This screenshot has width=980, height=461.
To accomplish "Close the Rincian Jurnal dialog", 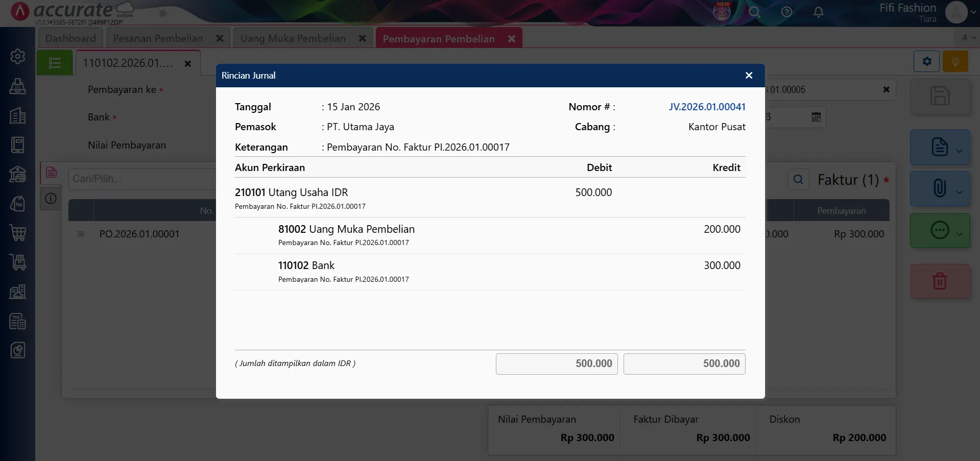I will 749,76.
